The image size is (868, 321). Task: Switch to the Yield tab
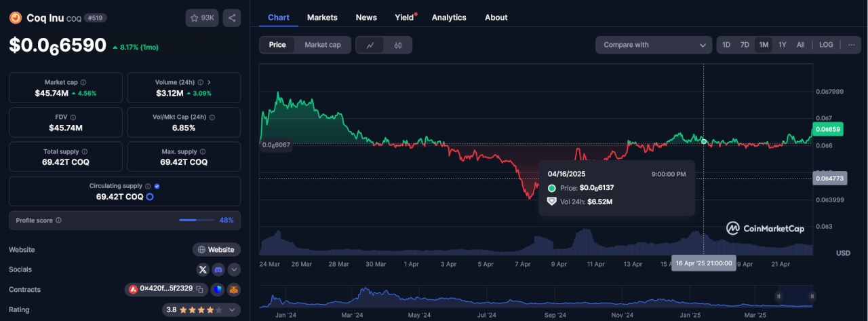(x=406, y=18)
